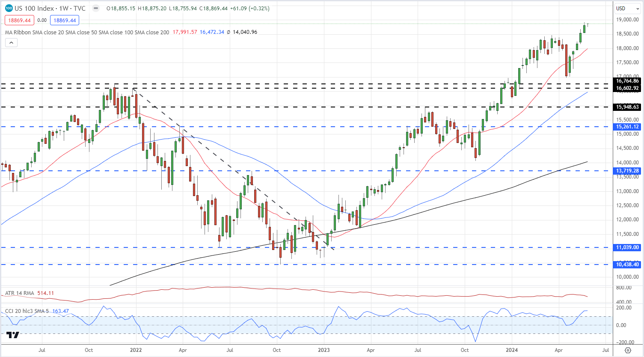Click the spread value 0.00

[x=42, y=20]
